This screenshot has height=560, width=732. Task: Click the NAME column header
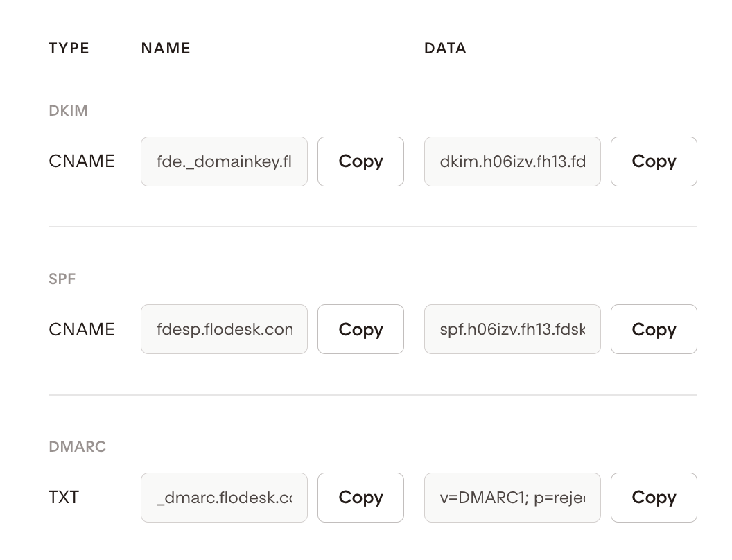[x=166, y=49]
